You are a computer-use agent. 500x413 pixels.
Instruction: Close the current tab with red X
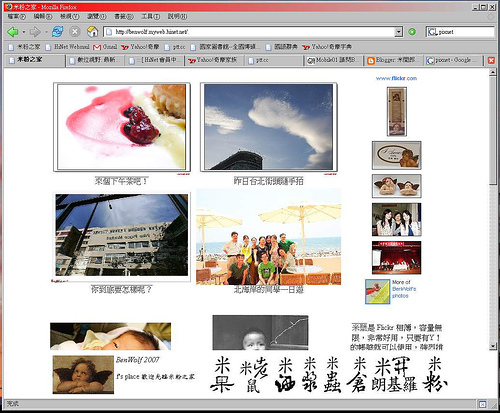[x=491, y=60]
